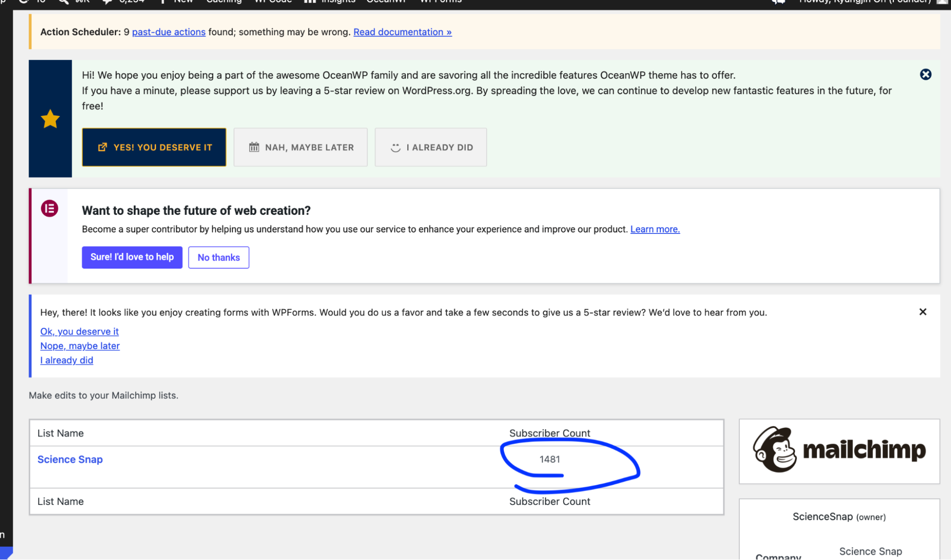Click the WPForms I already did link
This screenshot has height=560, width=951.
[67, 360]
